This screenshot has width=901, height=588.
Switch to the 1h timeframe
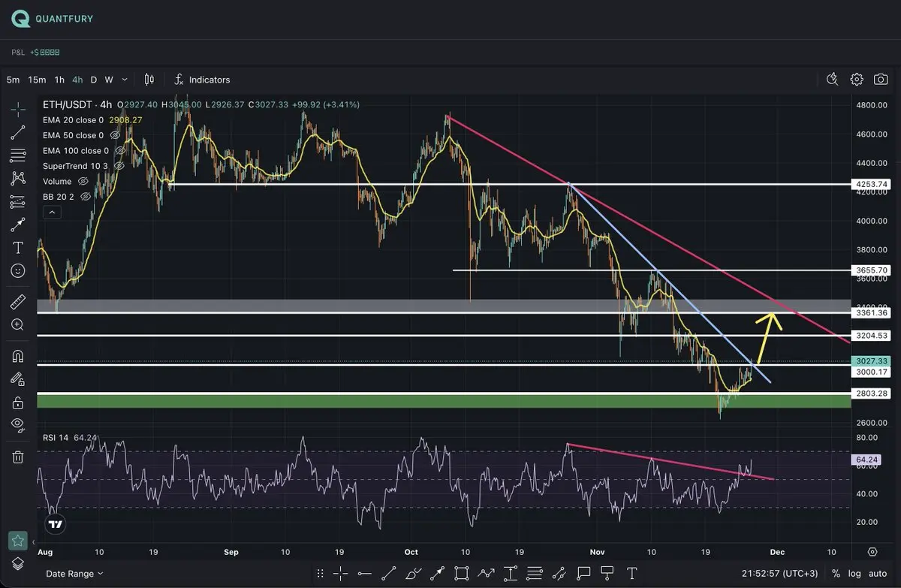coord(59,80)
